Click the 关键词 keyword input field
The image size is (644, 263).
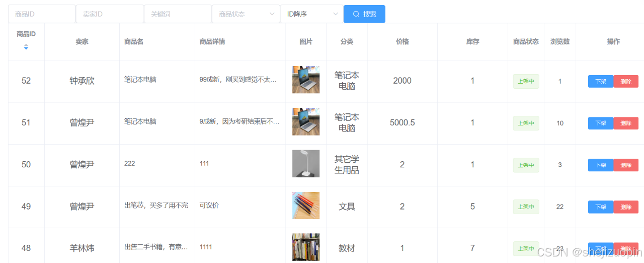[x=178, y=14]
